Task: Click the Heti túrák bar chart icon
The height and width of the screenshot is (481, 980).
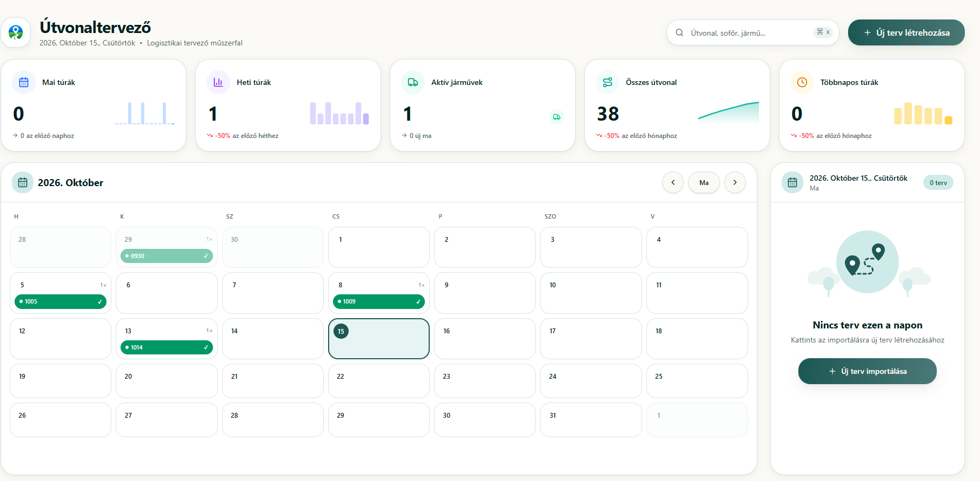Action: pyautogui.click(x=218, y=82)
